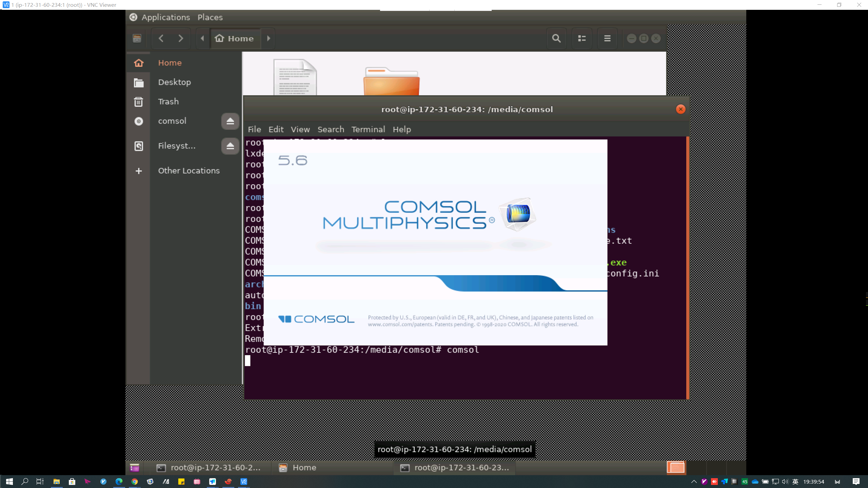This screenshot has height=488, width=868.
Task: Click the magenta paper-plane app in the taskbar
Action: [x=87, y=482]
